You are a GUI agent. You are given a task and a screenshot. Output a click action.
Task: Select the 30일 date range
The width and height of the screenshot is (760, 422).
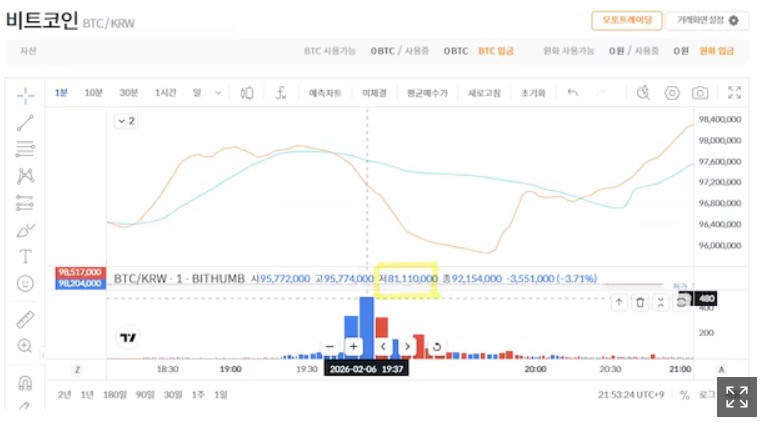point(173,395)
